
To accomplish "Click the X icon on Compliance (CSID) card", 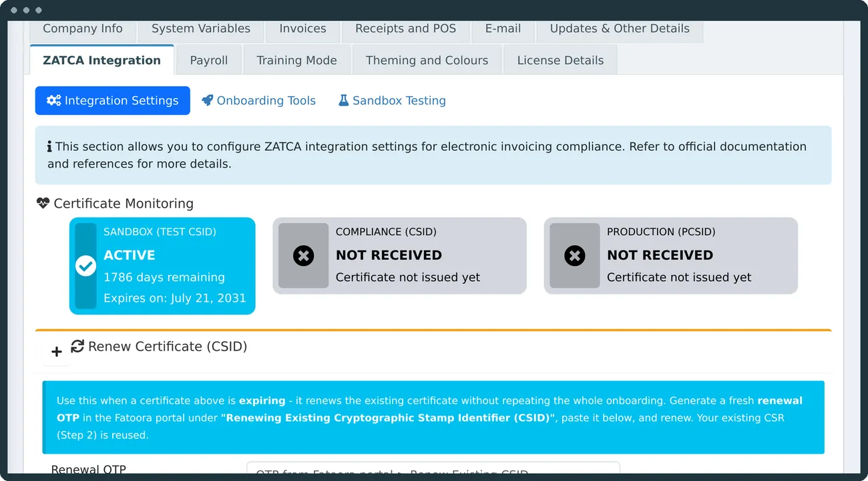I will [x=303, y=255].
